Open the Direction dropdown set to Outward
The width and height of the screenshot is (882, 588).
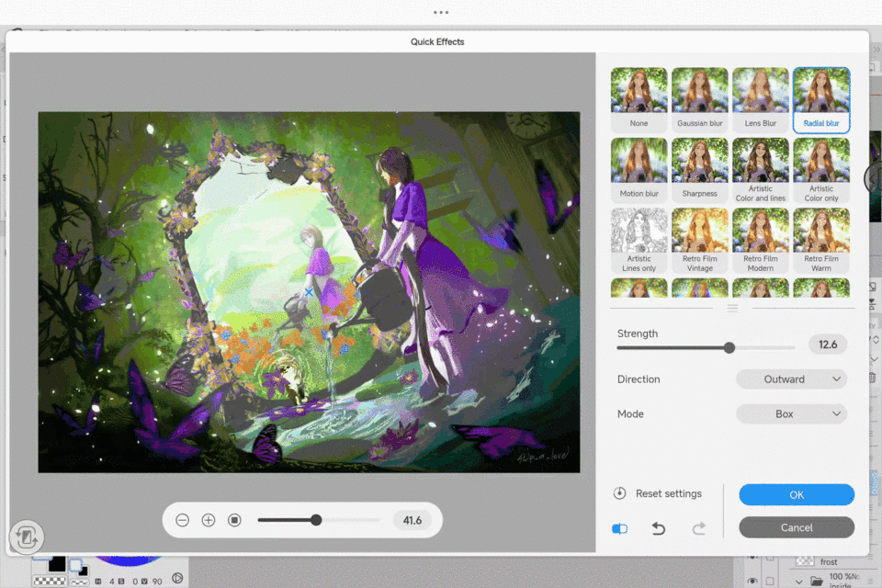tap(791, 379)
